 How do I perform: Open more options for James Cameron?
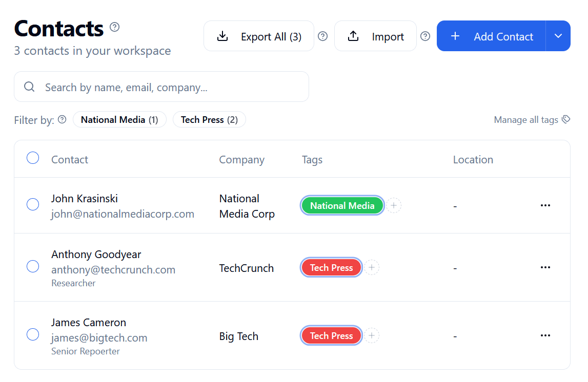(545, 335)
